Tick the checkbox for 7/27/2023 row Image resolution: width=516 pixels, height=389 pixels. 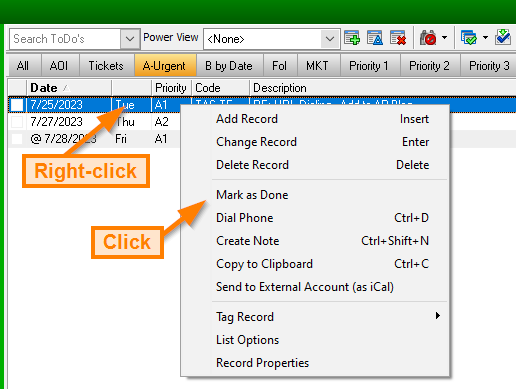pos(17,122)
